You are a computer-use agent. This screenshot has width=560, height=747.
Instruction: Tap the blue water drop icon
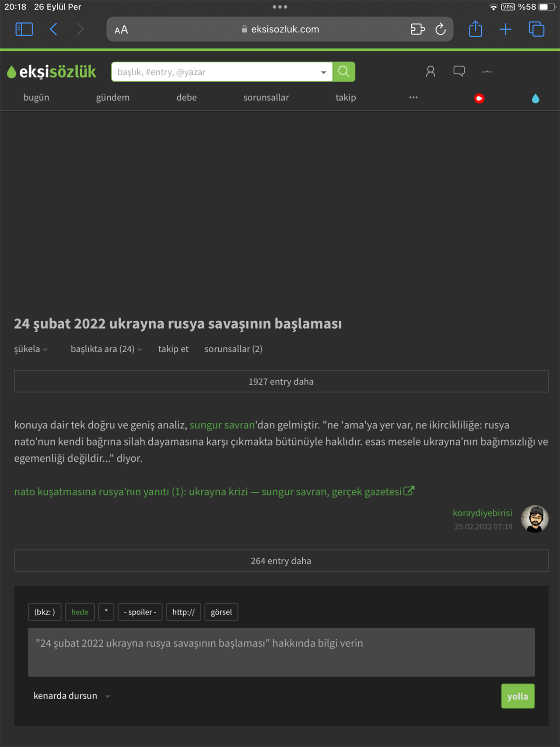[535, 98]
